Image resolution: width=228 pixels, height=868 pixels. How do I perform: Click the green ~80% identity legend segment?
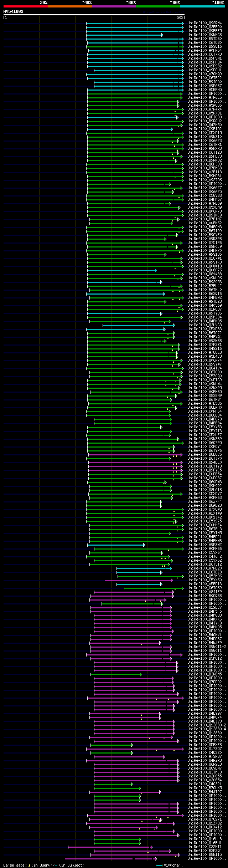pyautogui.click(x=158, y=6)
